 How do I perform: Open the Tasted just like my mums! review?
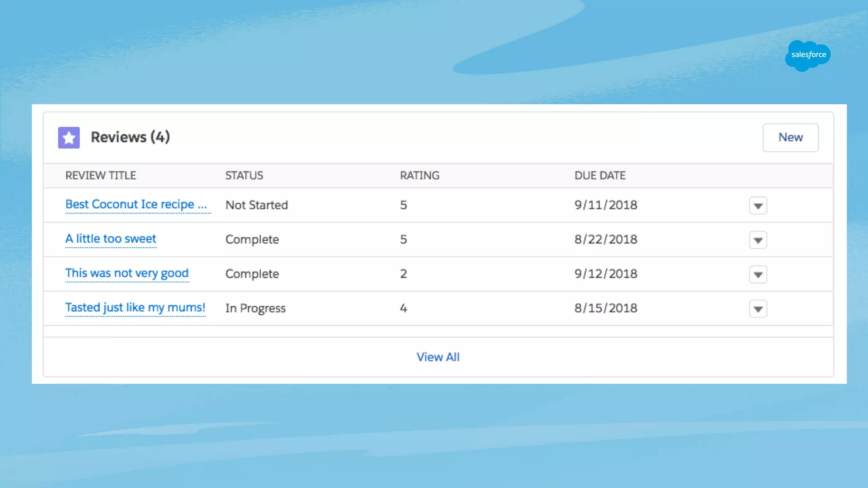pos(135,308)
